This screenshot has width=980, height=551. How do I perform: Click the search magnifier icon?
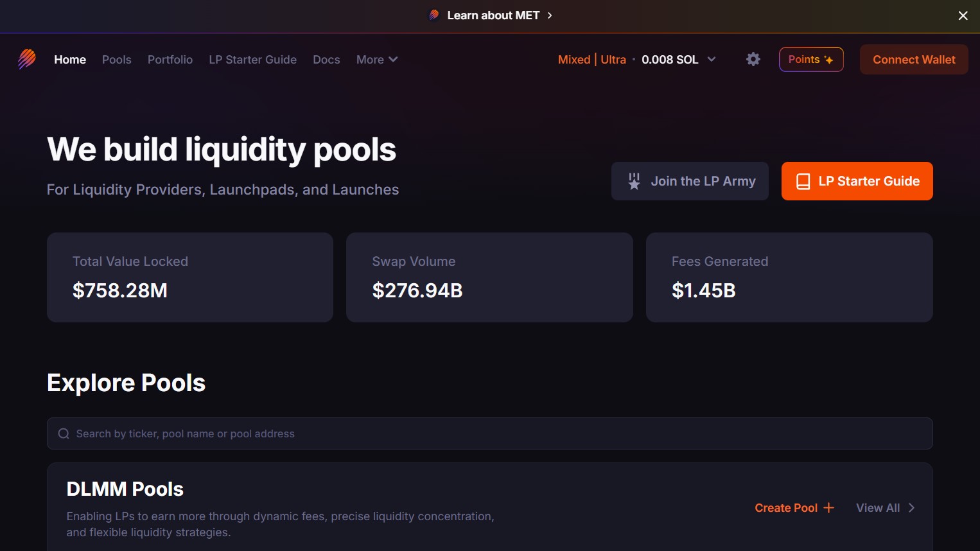[64, 433]
